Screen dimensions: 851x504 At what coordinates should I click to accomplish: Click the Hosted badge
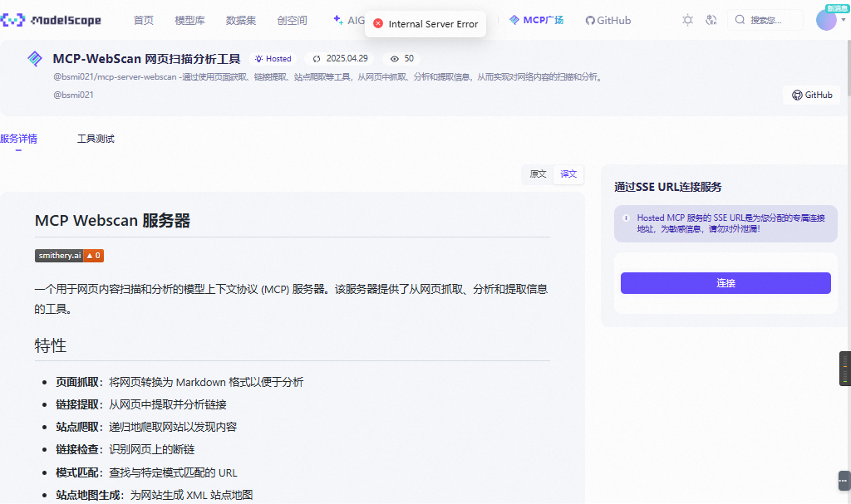tap(273, 59)
